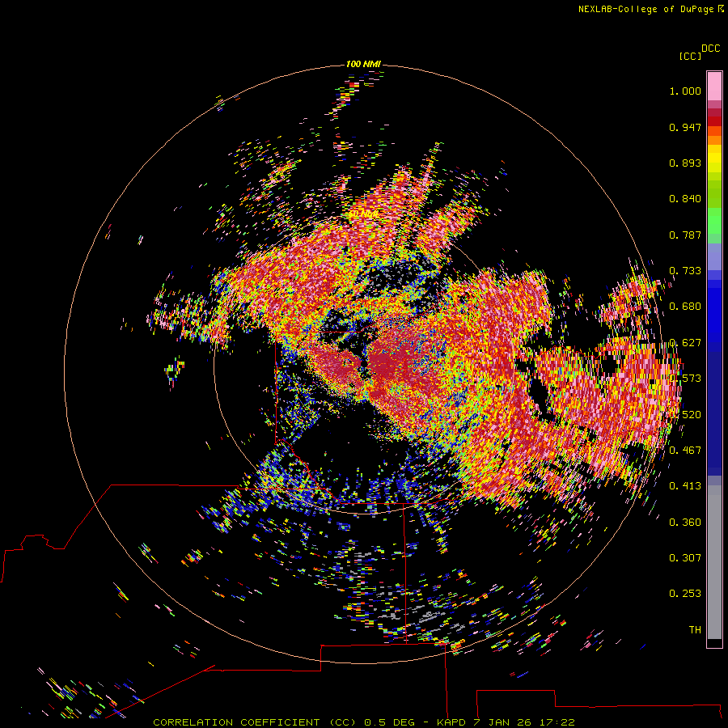Click the 0.733 value on the color scale
Viewport: 728px width, 728px height.
click(685, 271)
